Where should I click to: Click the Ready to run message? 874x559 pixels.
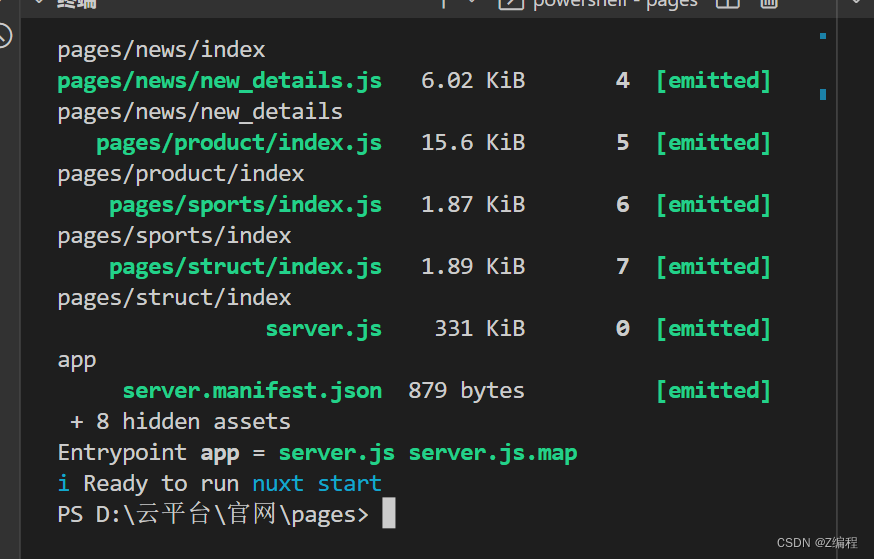tap(161, 484)
